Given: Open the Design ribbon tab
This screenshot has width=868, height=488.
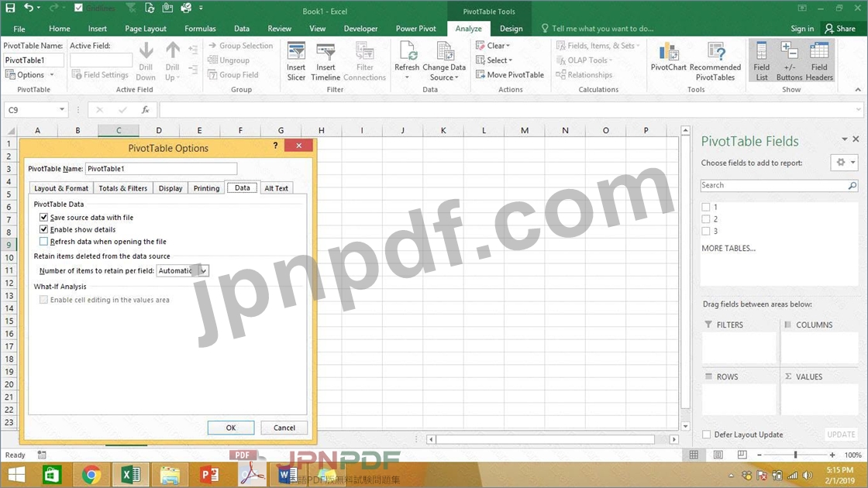Looking at the screenshot, I should (511, 29).
